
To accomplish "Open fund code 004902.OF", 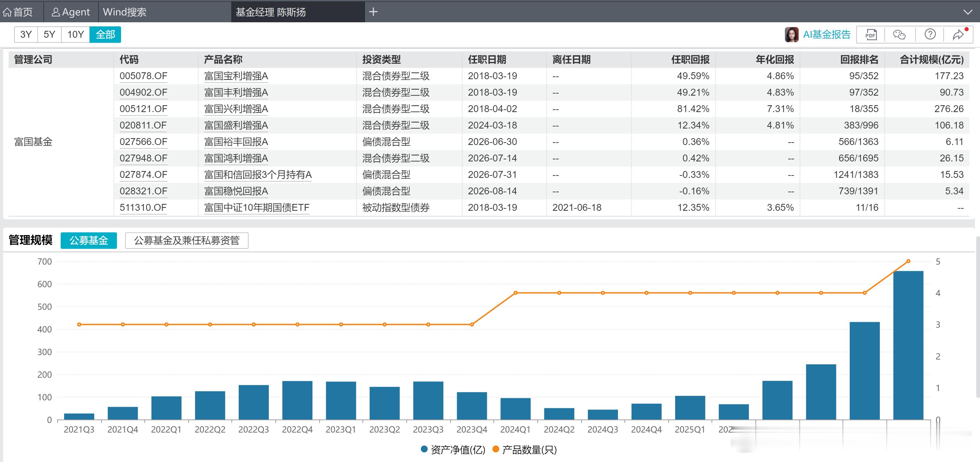I will 143,93.
